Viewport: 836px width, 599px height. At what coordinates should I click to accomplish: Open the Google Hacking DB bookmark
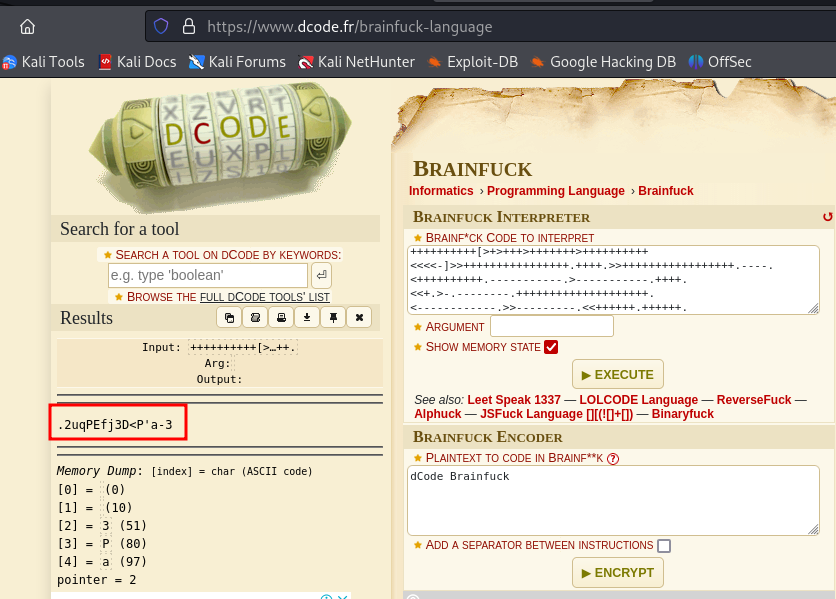click(603, 62)
